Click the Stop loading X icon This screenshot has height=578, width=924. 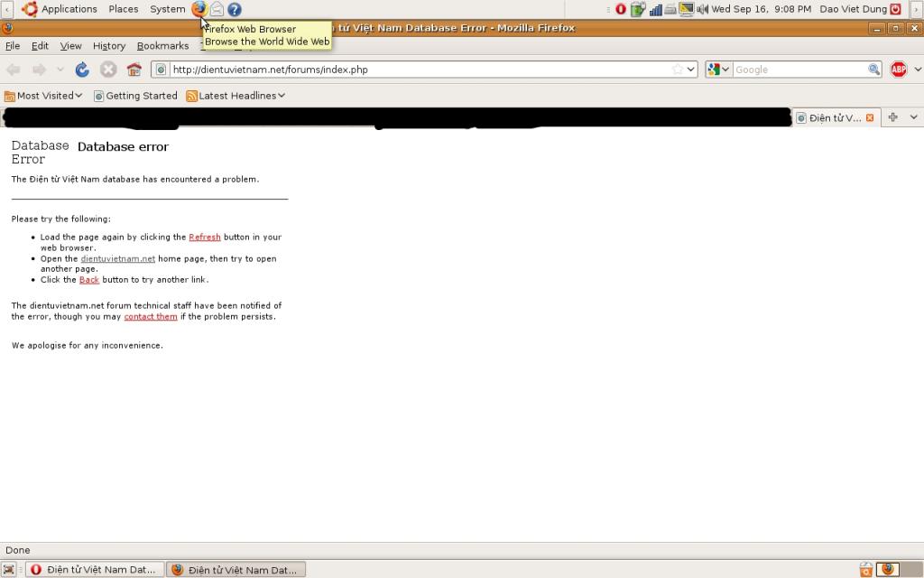(x=108, y=70)
